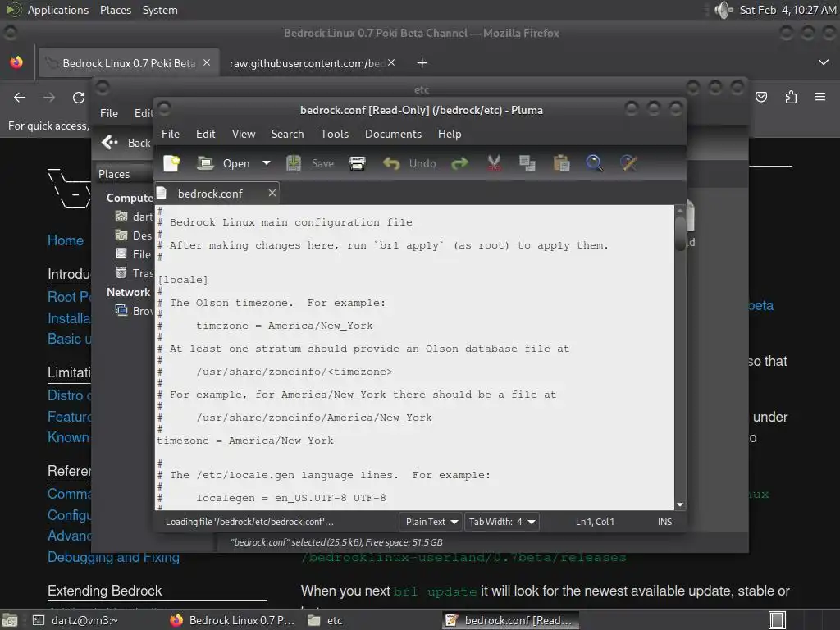Image resolution: width=840 pixels, height=630 pixels.
Task: Open Find and Replace icon
Action: point(628,163)
